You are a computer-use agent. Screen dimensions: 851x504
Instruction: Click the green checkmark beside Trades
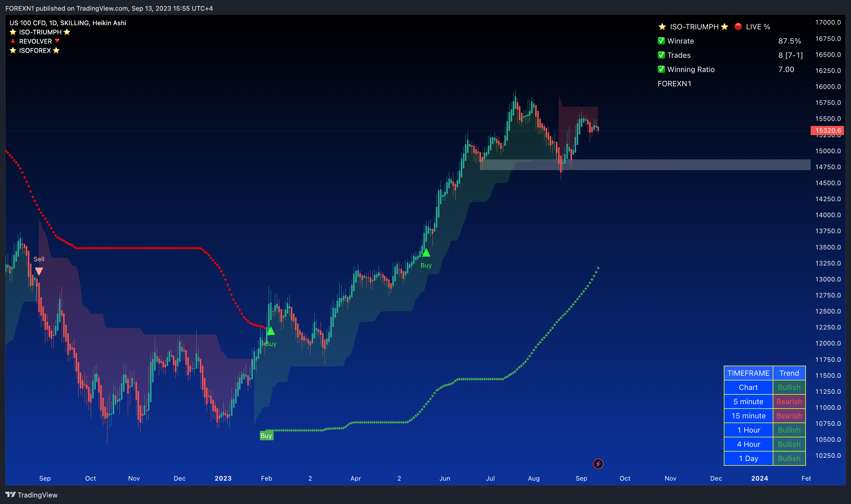(661, 55)
